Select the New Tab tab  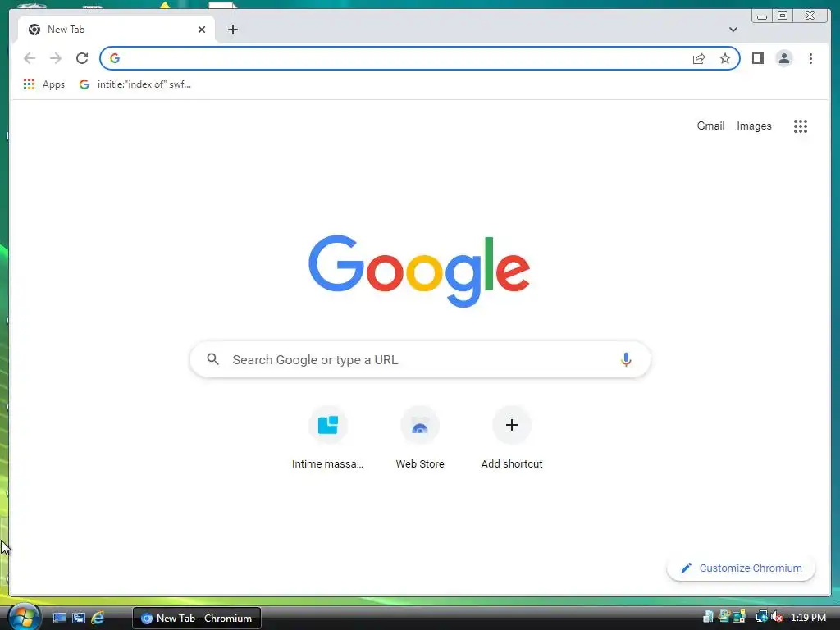(116, 30)
